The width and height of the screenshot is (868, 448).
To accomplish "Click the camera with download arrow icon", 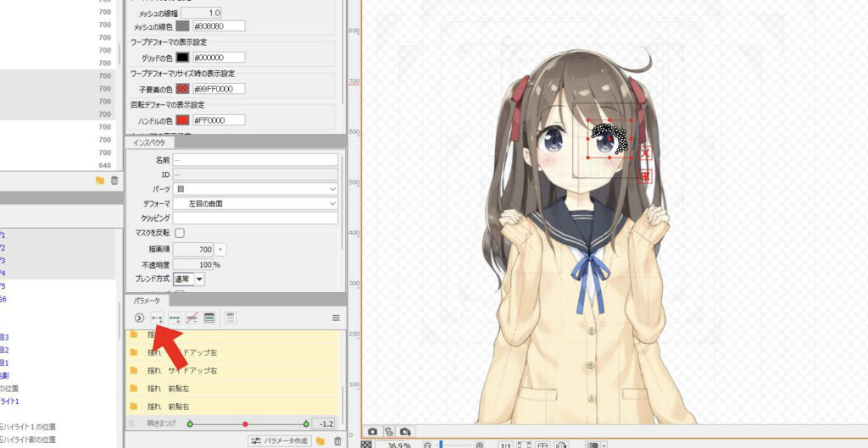I will point(406,431).
